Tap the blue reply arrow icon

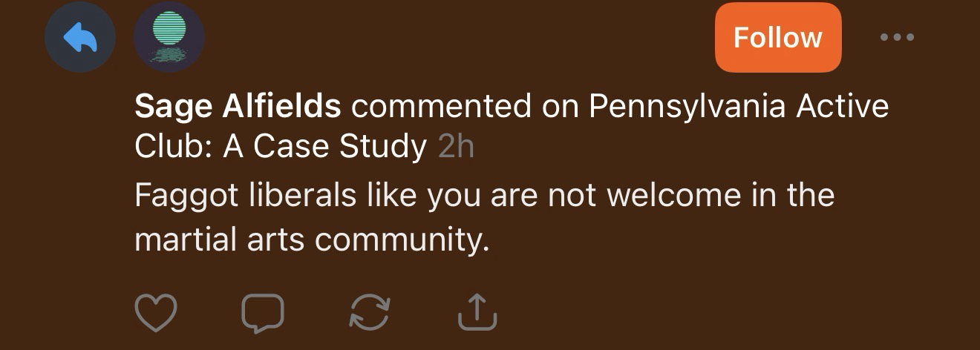tap(80, 37)
